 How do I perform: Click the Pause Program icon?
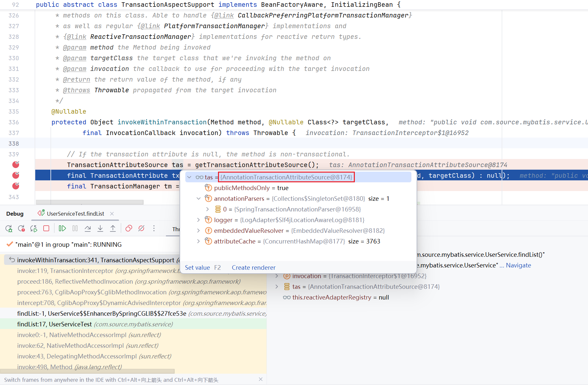pos(75,229)
